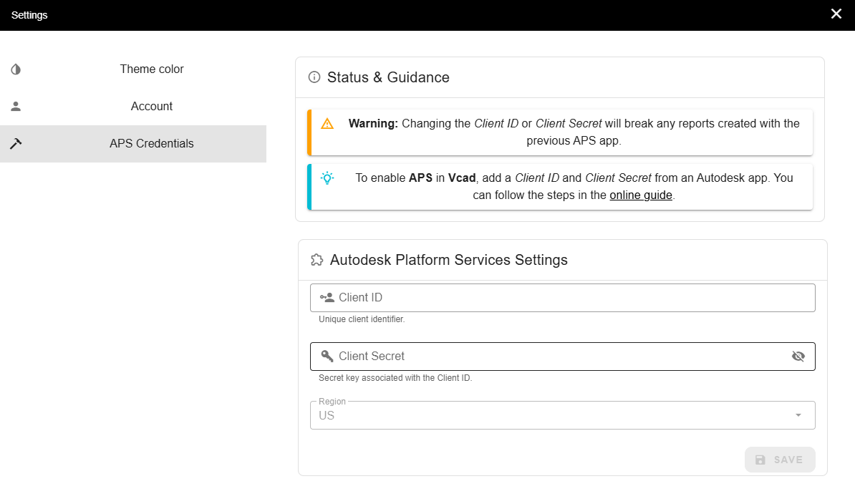The height and width of the screenshot is (504, 855).
Task: Click the person Account icon in sidebar
Action: pos(16,107)
